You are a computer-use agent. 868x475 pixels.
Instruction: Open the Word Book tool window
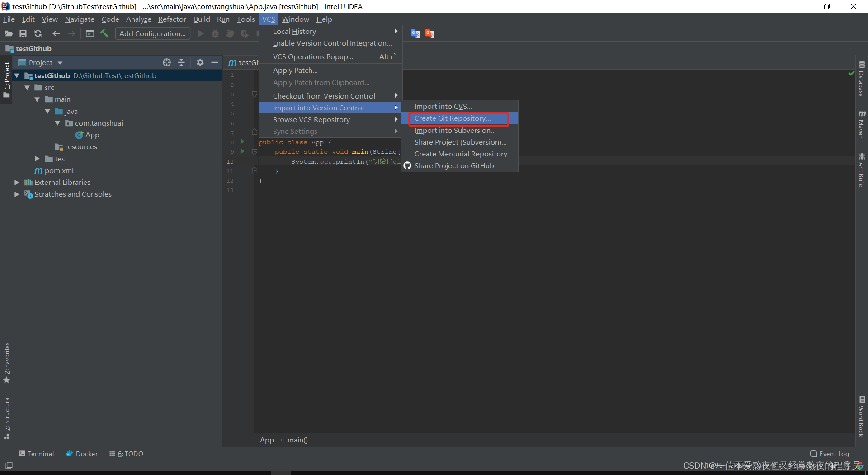click(x=862, y=416)
